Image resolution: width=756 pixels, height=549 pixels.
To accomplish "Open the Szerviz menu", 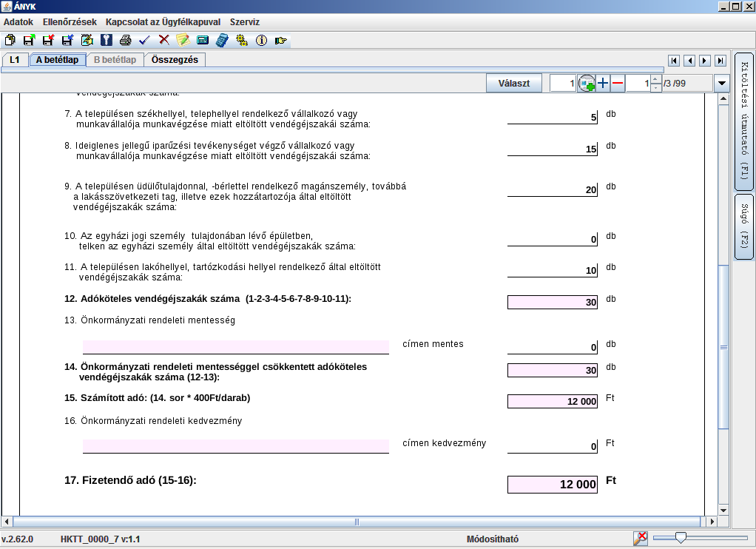I will tap(244, 22).
